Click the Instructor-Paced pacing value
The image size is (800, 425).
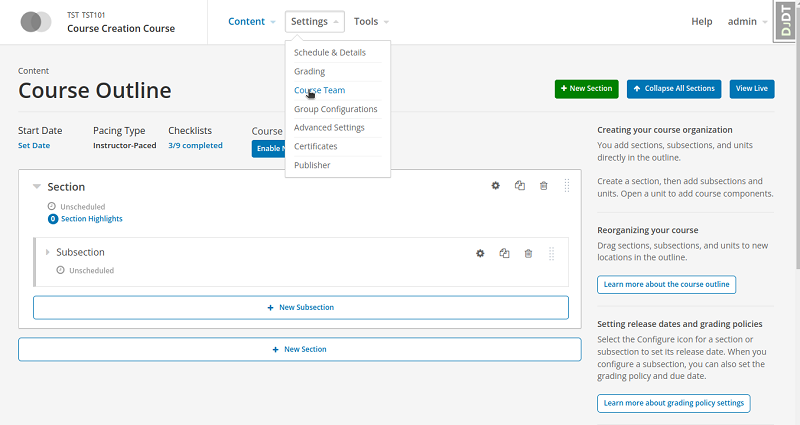coord(124,145)
